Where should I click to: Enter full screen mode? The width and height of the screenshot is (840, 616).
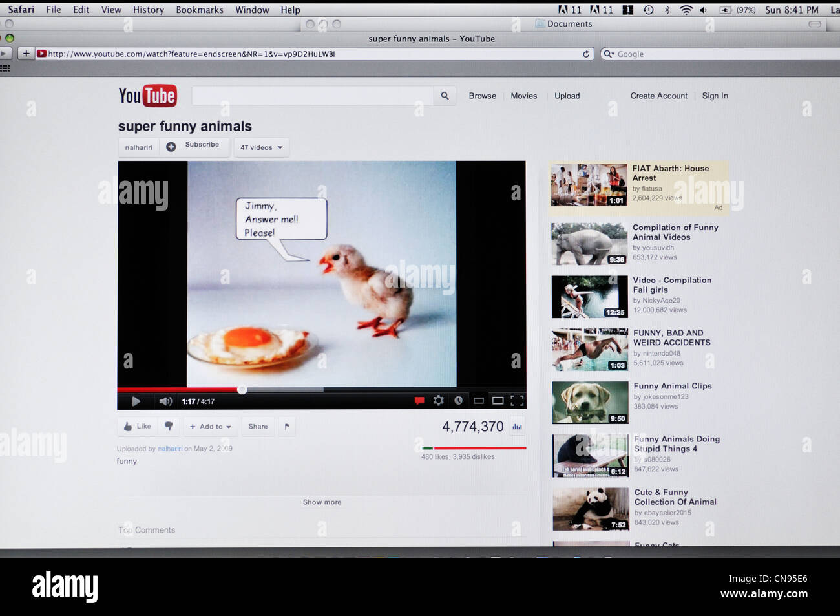click(517, 401)
